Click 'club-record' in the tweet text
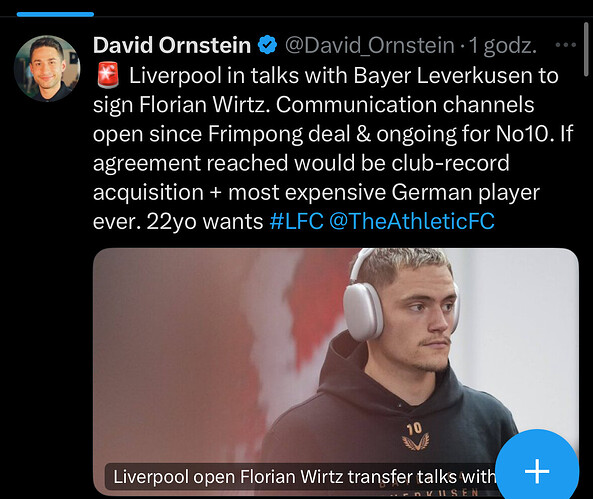 tap(450, 163)
